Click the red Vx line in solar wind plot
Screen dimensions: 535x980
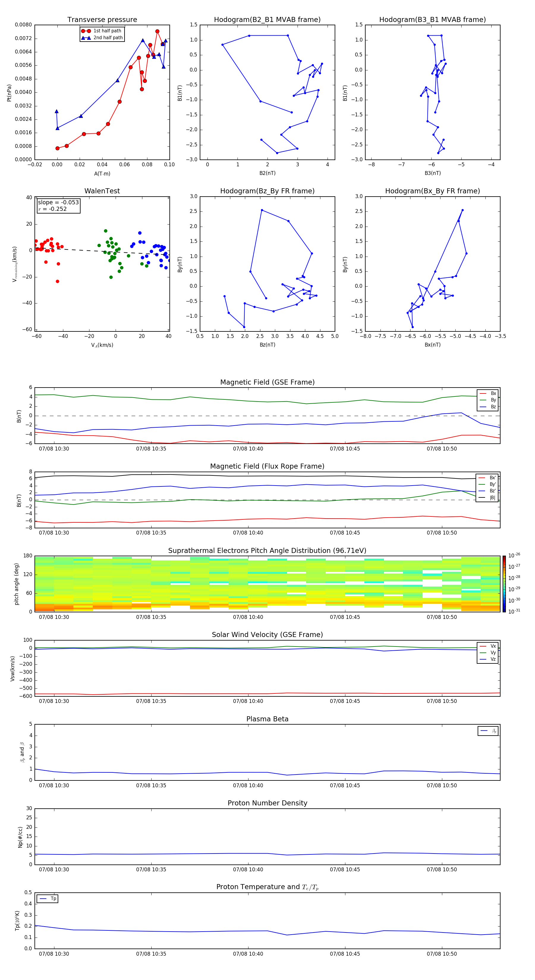[267, 694]
